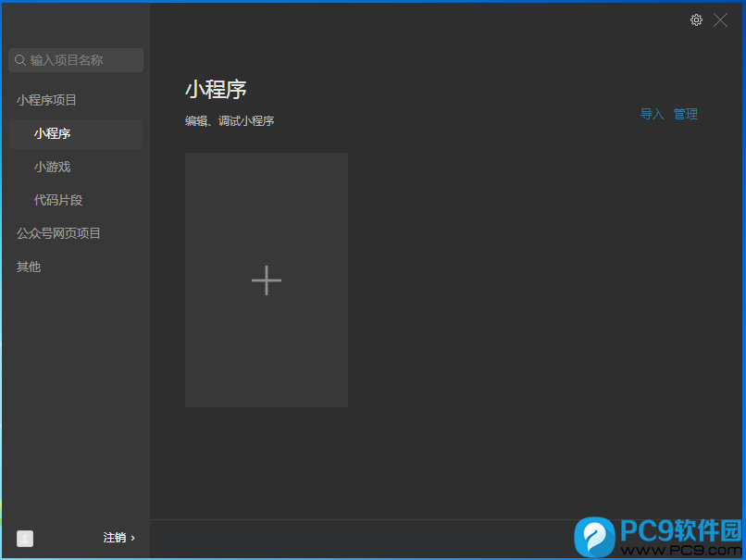Select 公众号网页项目 in sidebar
The image size is (746, 560).
pyautogui.click(x=58, y=233)
